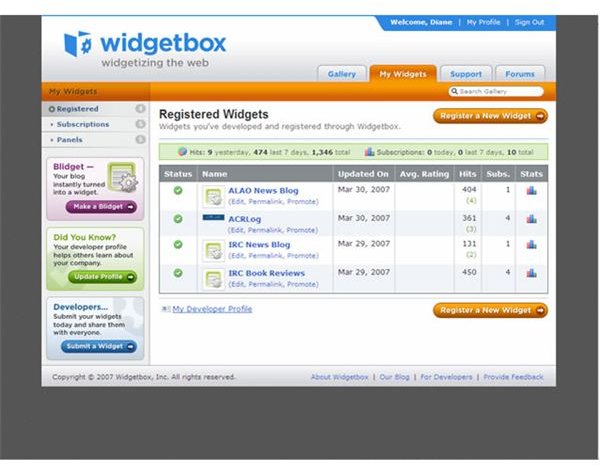Click the Update Profile button
600x465 pixels.
(x=103, y=277)
